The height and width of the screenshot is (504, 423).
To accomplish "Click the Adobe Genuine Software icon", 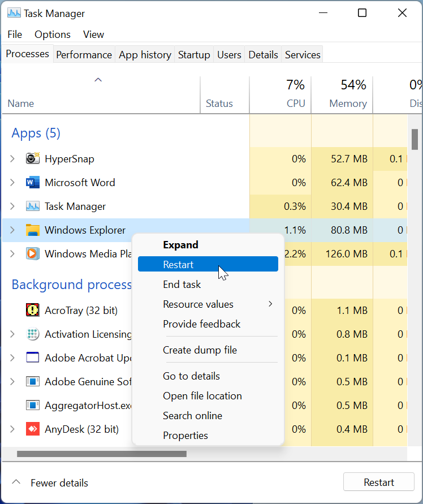I will 32,382.
